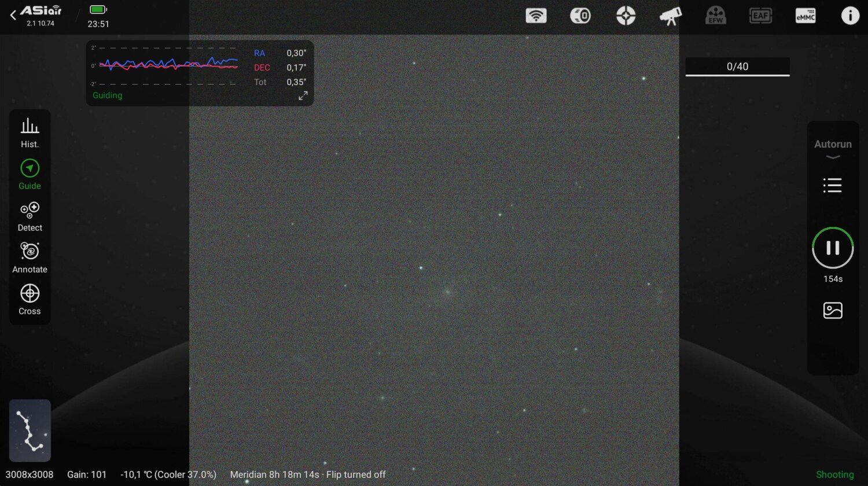Pause the current exposure sequence
868x486 pixels.
point(833,248)
